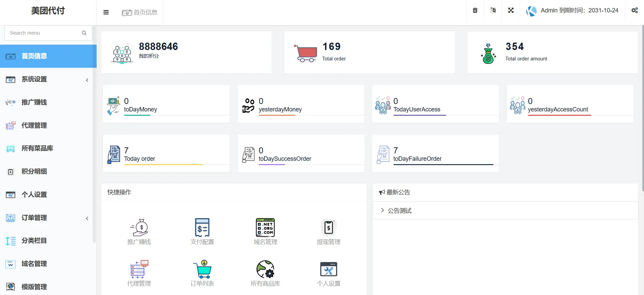Open 支付配置 shortcut icon
The width and height of the screenshot is (644, 295).
pos(202,228)
